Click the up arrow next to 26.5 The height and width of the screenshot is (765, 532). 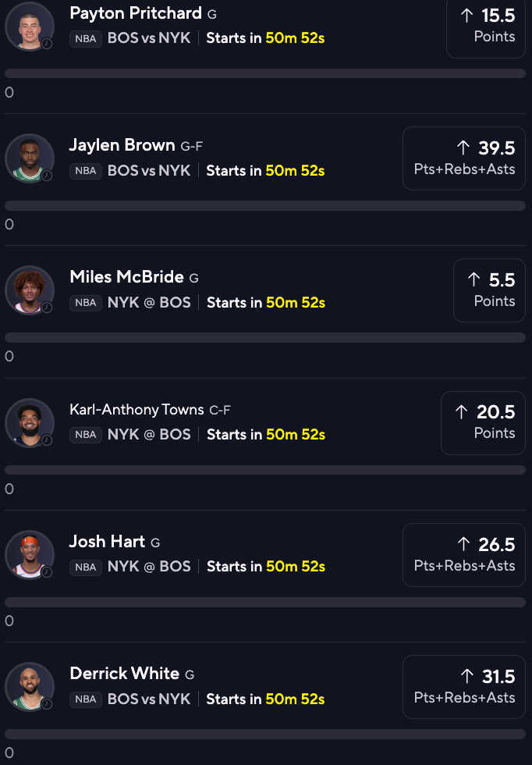click(x=463, y=544)
